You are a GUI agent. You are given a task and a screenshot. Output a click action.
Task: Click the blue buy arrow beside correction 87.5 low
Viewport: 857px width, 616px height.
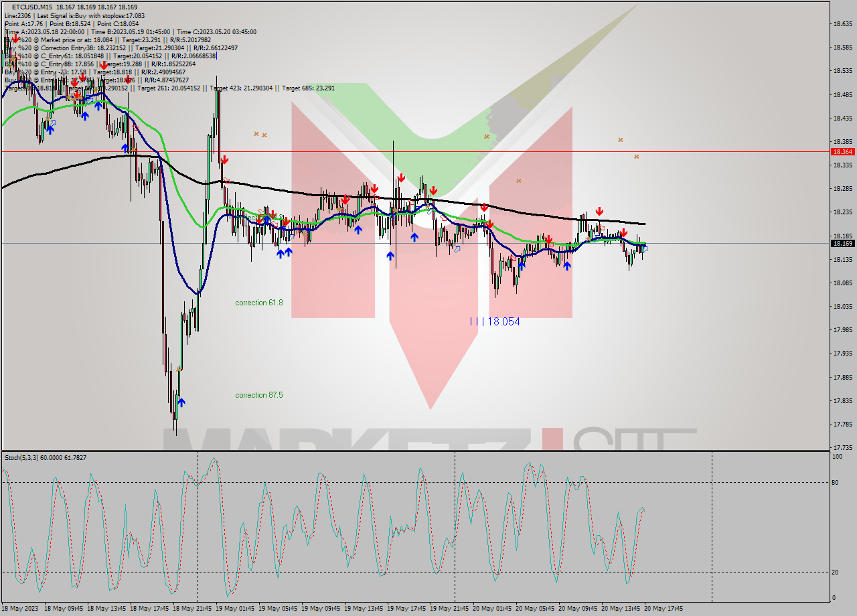point(181,402)
